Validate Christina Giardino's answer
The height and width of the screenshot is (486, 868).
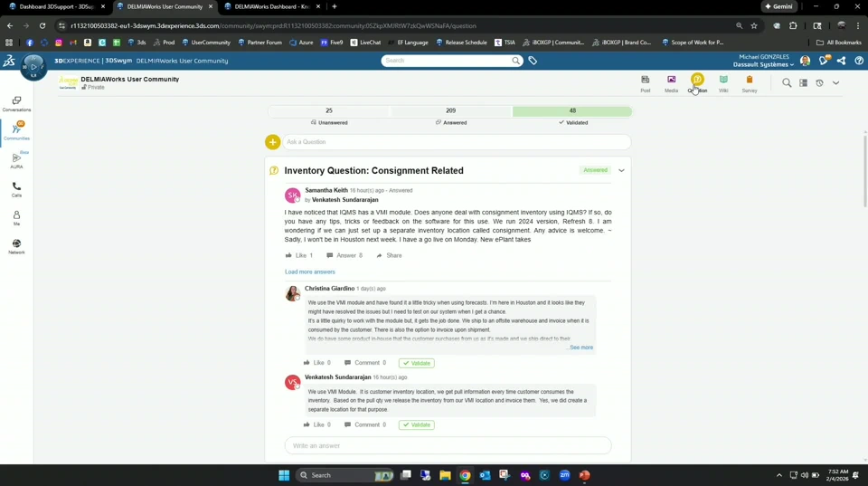[x=416, y=363]
